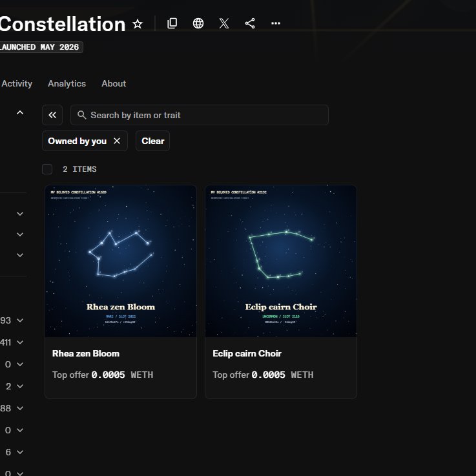Remove the Owned by you filter
Screen dimensions: 476x476
coord(117,141)
